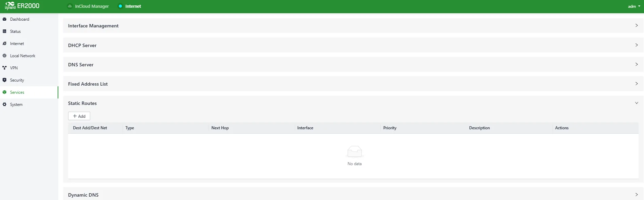The height and width of the screenshot is (200, 644).
Task: Expand the Fixed Address List section
Action: pos(637,84)
